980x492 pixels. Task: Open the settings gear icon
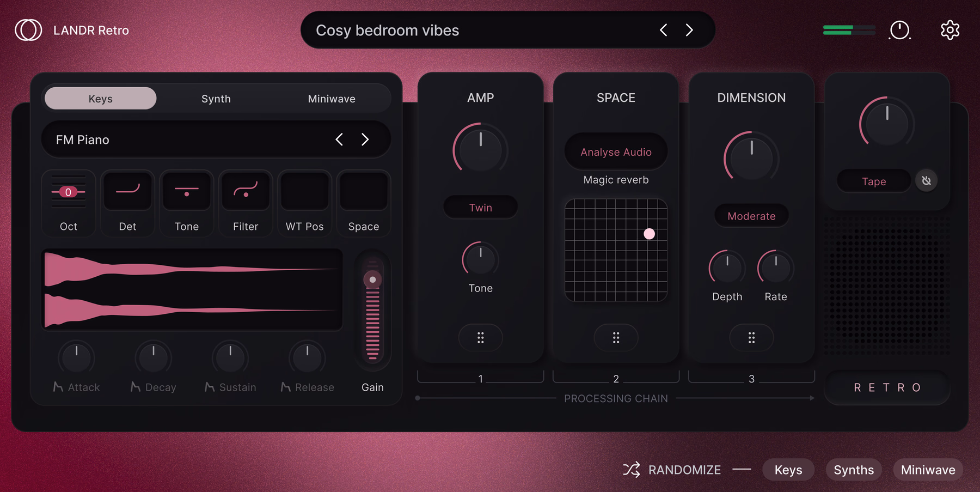click(950, 30)
